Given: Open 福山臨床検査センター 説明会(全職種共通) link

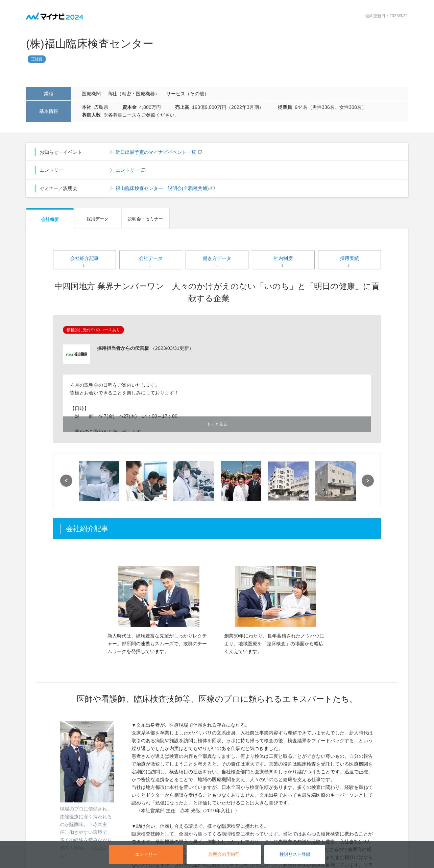Looking at the screenshot, I should (162, 188).
